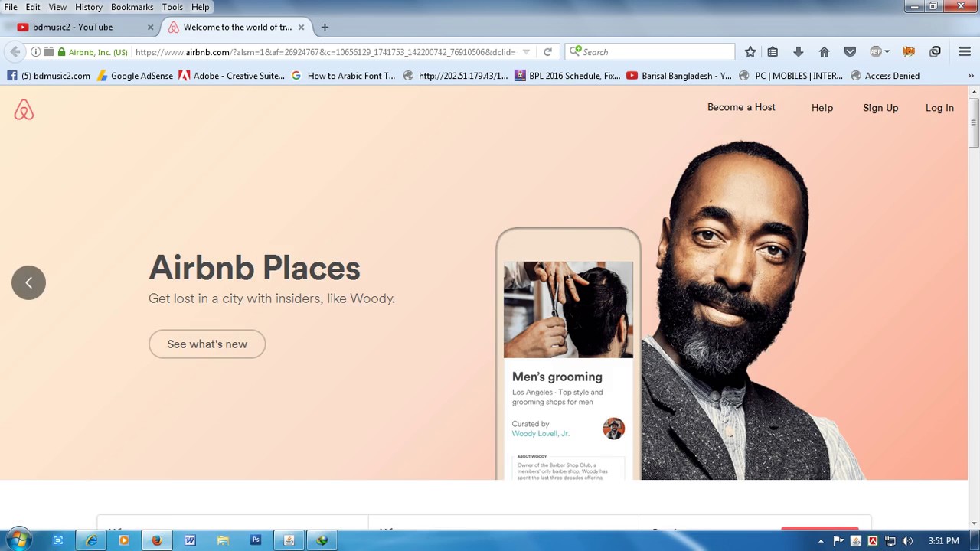This screenshot has width=980, height=551.
Task: Open the Tools menu
Action: pos(172,7)
